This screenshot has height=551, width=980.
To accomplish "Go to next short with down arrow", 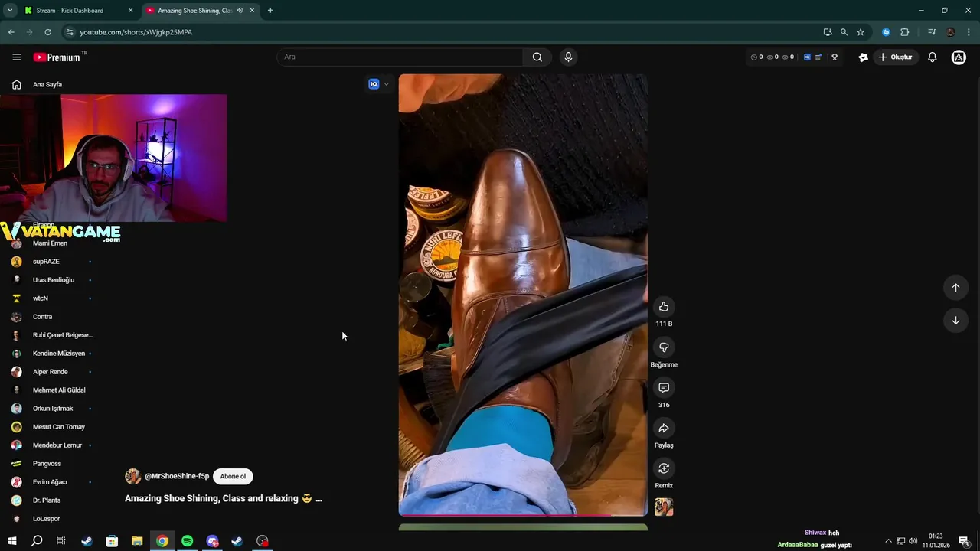I will point(955,321).
